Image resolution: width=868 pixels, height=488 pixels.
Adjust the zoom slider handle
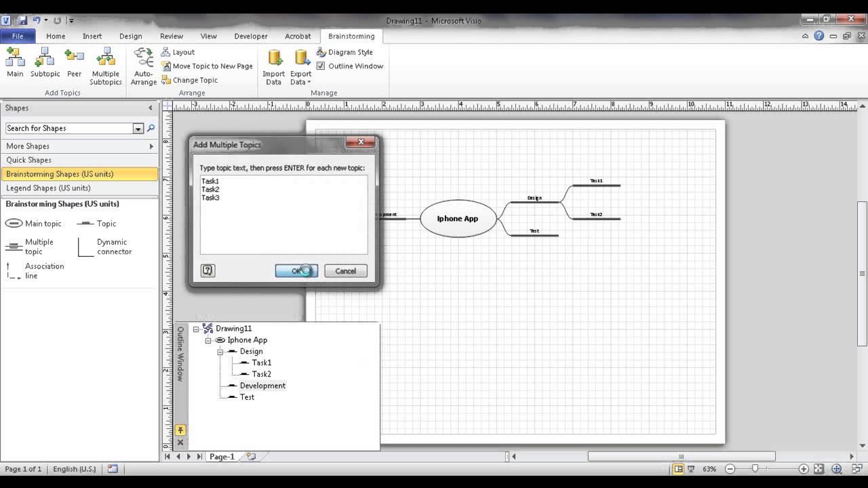click(755, 469)
